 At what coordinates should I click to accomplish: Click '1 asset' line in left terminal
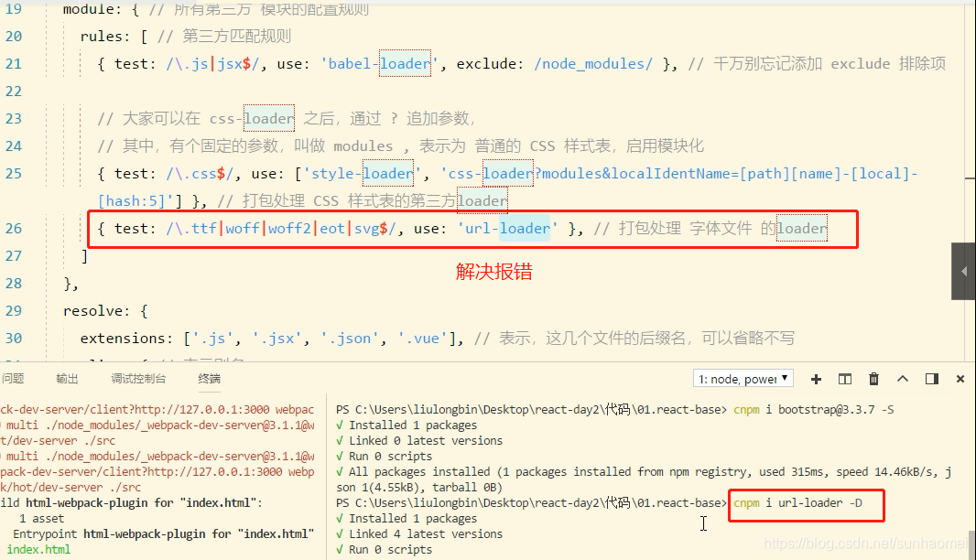[x=42, y=518]
